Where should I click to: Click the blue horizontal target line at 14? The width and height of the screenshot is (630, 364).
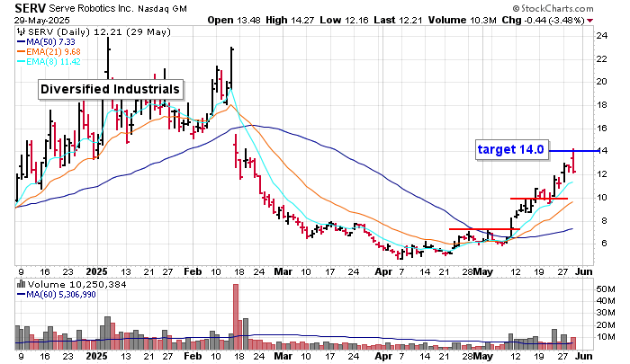coord(574,151)
